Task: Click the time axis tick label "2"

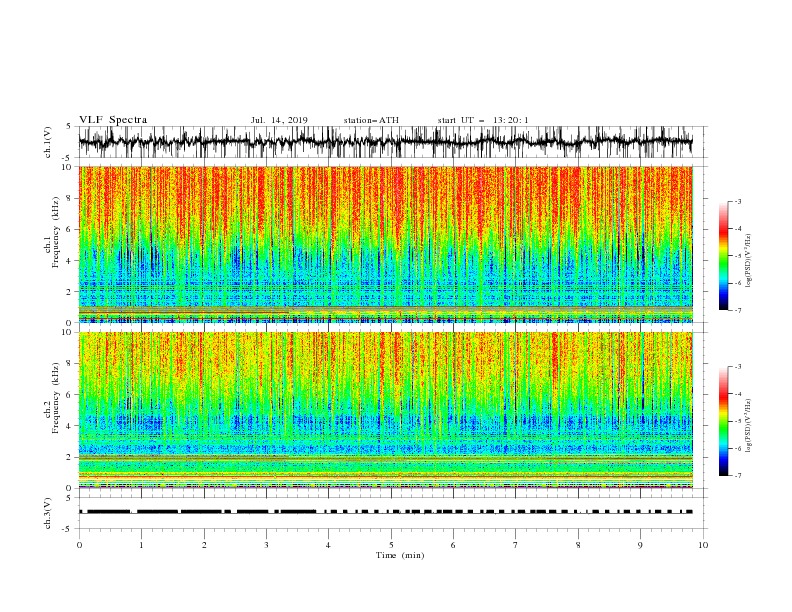Action: click(204, 545)
